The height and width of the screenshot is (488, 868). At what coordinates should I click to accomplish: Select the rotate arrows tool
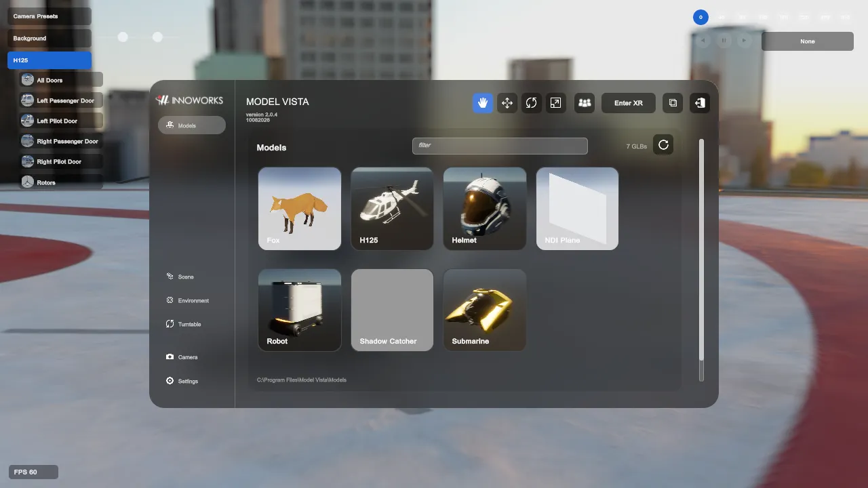click(532, 103)
